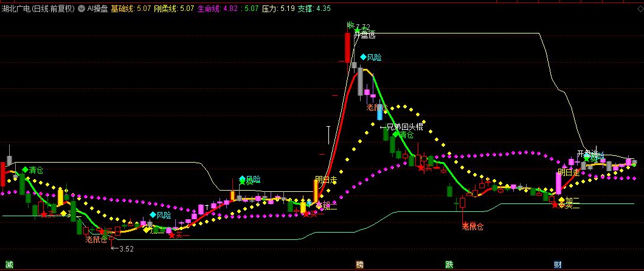Click the 兄弟回头棍 pattern label
The width and height of the screenshot is (644, 271).
pyautogui.click(x=404, y=127)
